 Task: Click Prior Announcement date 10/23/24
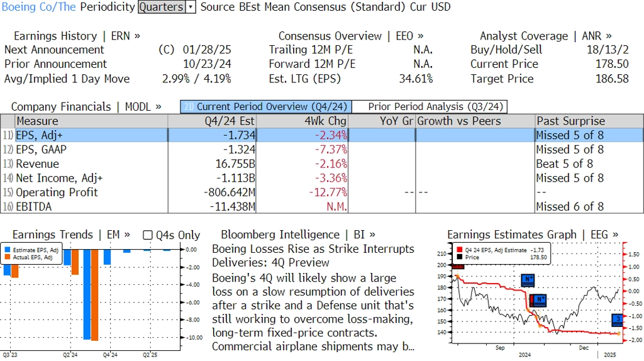(x=207, y=64)
